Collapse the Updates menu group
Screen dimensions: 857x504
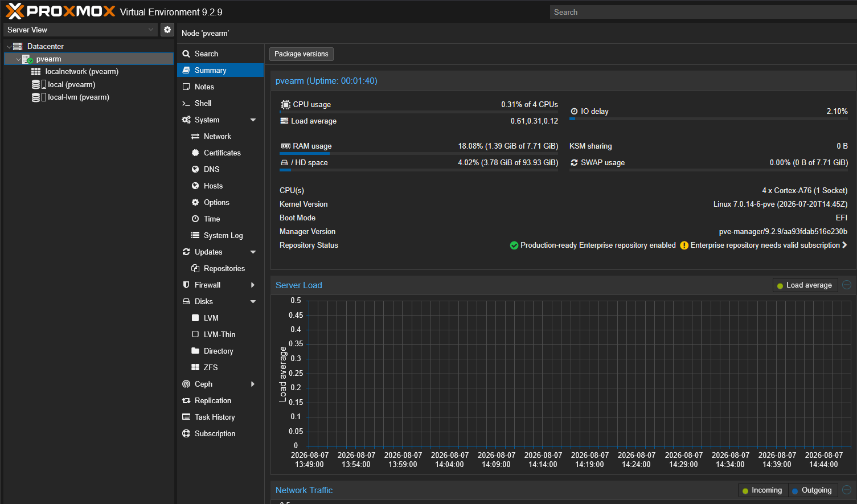253,252
